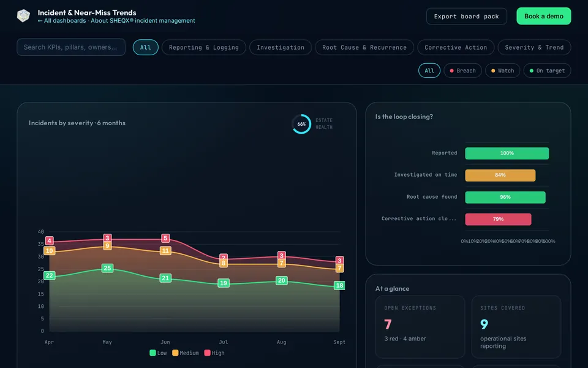The image size is (588, 368).
Task: Open the All dashboards back link
Action: click(x=62, y=21)
